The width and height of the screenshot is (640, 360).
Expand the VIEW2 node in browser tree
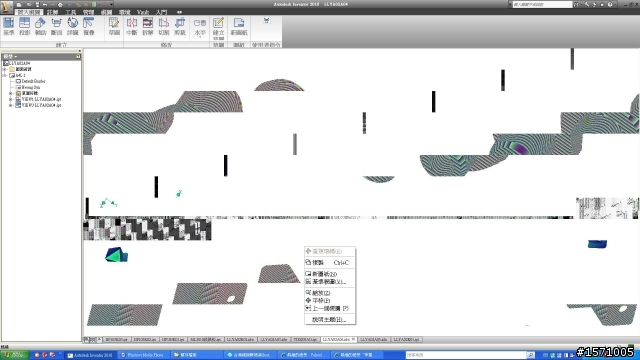pyautogui.click(x=11, y=105)
